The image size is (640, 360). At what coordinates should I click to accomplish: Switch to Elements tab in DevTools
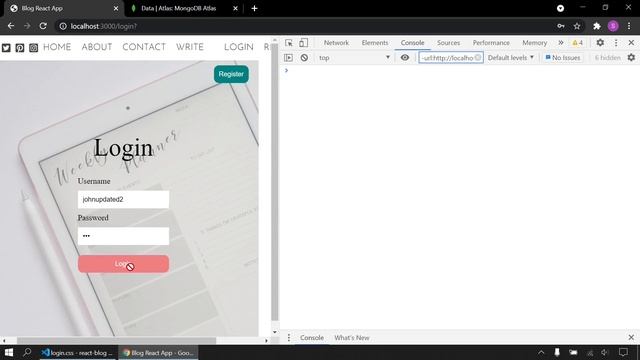375,42
